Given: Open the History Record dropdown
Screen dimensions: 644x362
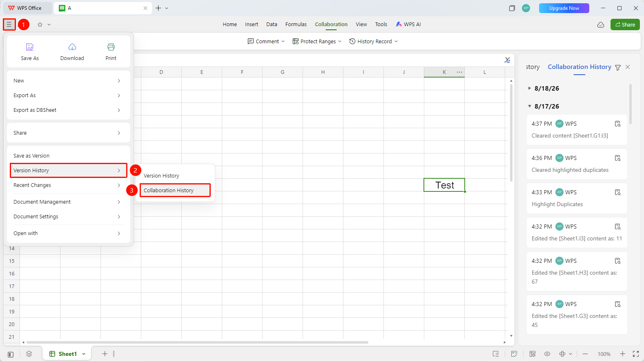Looking at the screenshot, I should pos(373,41).
